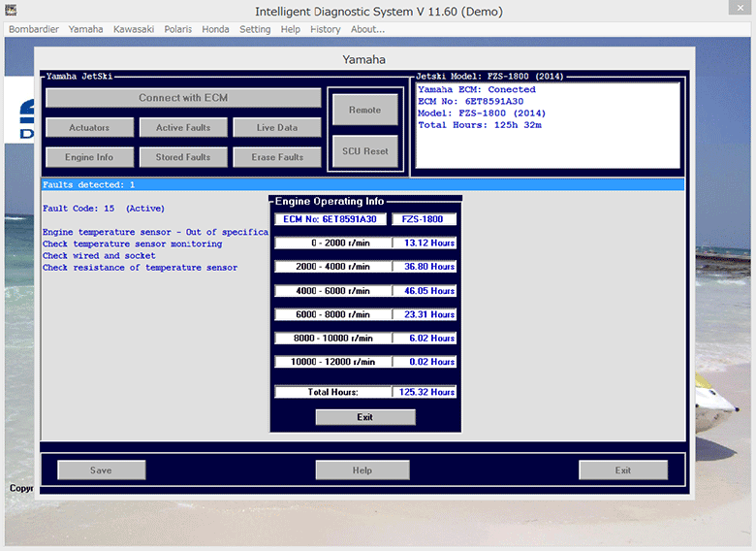Image resolution: width=756 pixels, height=551 pixels.
Task: Open the About... menu
Action: tap(367, 29)
